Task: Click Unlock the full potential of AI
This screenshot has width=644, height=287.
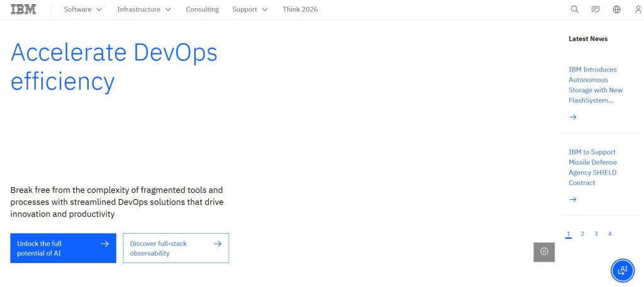Action: (63, 248)
